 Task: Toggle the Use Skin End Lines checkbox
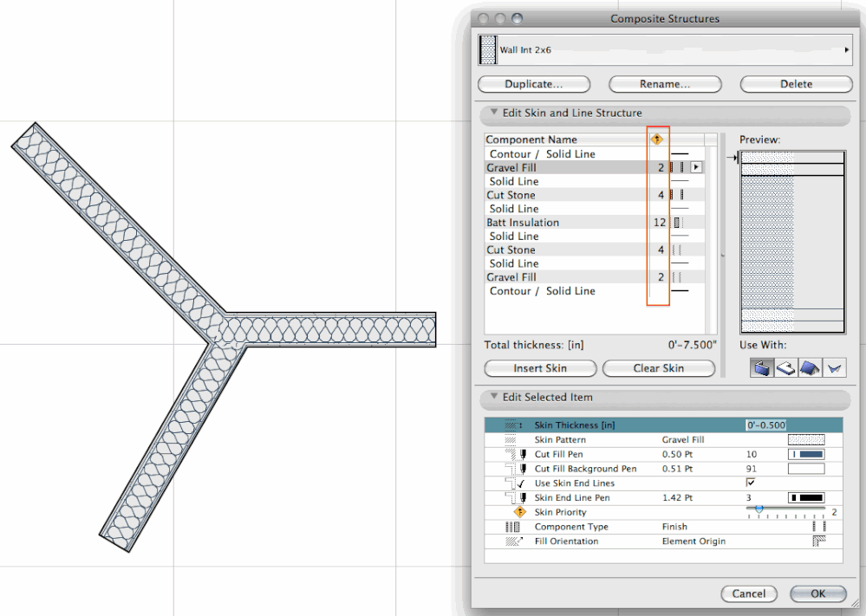(752, 483)
